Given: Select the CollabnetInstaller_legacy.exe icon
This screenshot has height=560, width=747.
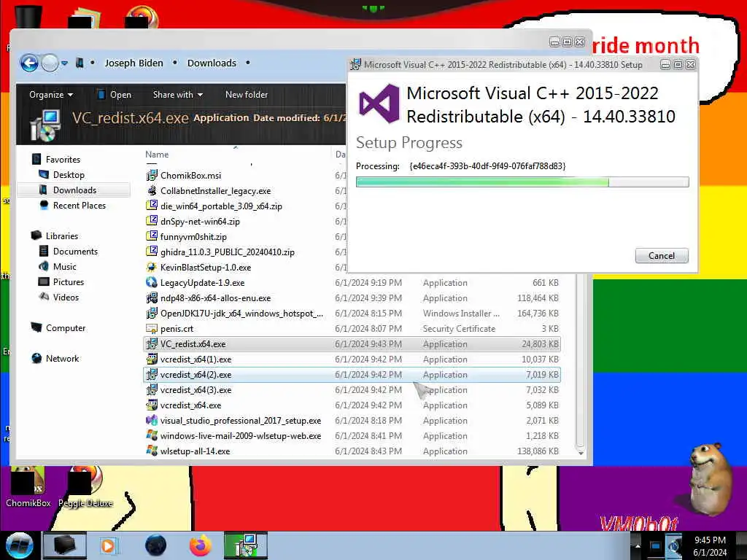Looking at the screenshot, I should (x=152, y=190).
